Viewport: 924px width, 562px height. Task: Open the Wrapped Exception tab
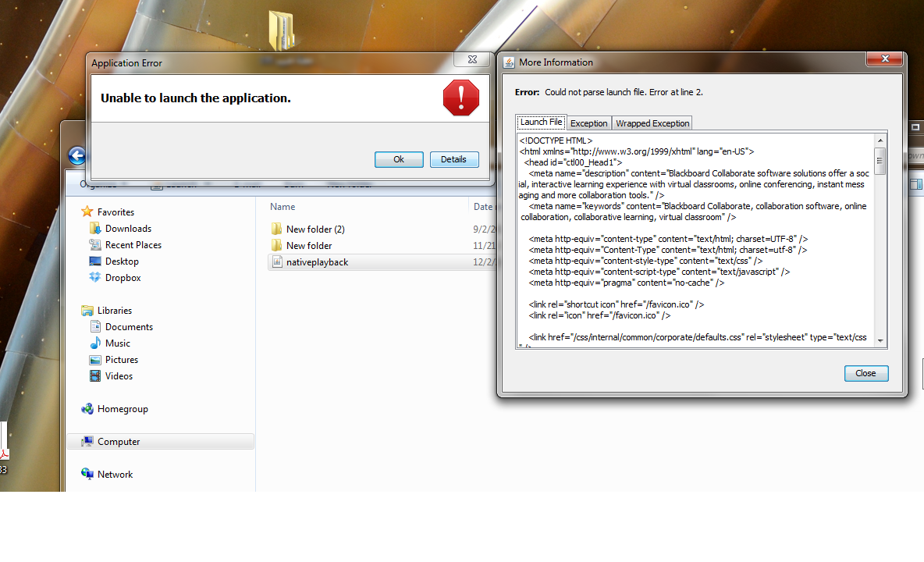coord(652,123)
